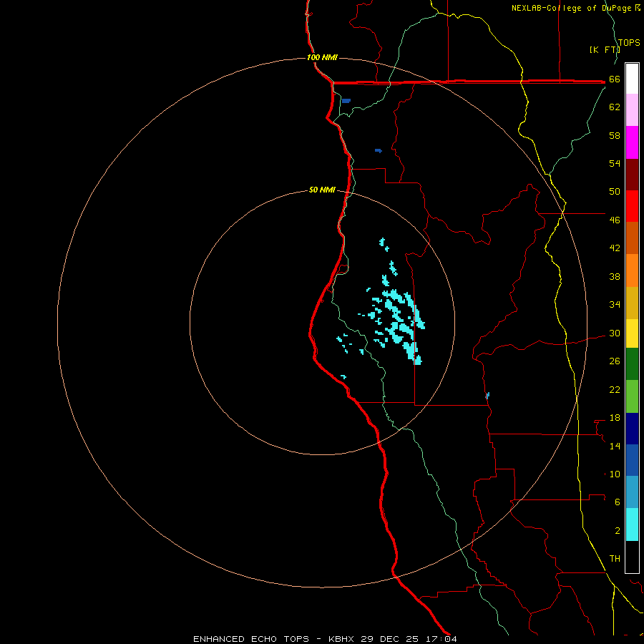Image resolution: width=644 pixels, height=644 pixels.
Task: Select the maroon legend color band
Action: pyautogui.click(x=632, y=174)
